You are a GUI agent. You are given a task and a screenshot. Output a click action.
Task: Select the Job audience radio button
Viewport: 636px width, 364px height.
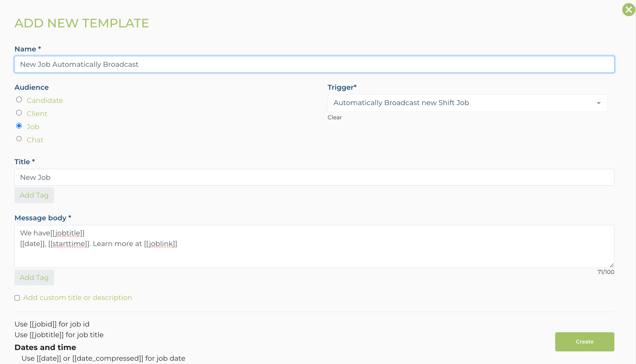(19, 126)
